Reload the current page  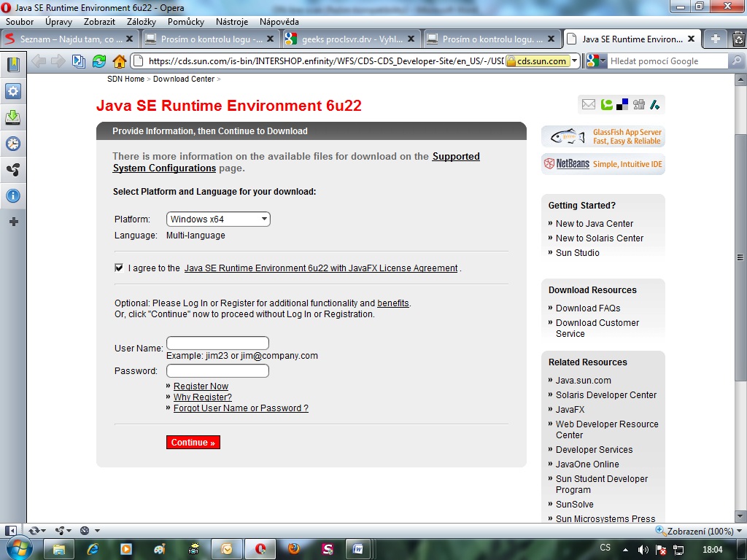99,61
